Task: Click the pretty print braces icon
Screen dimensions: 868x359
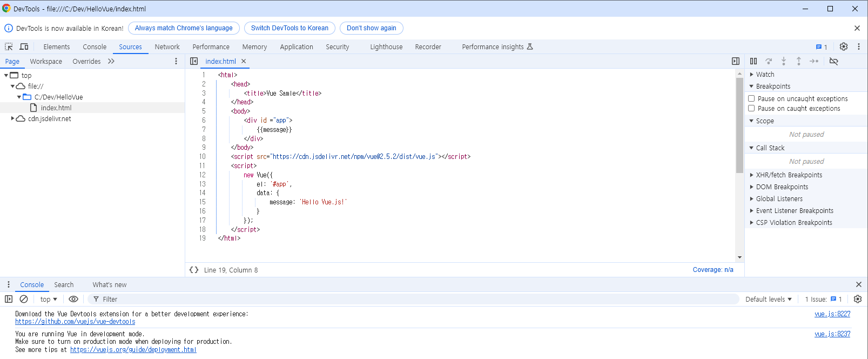Action: pyautogui.click(x=194, y=270)
